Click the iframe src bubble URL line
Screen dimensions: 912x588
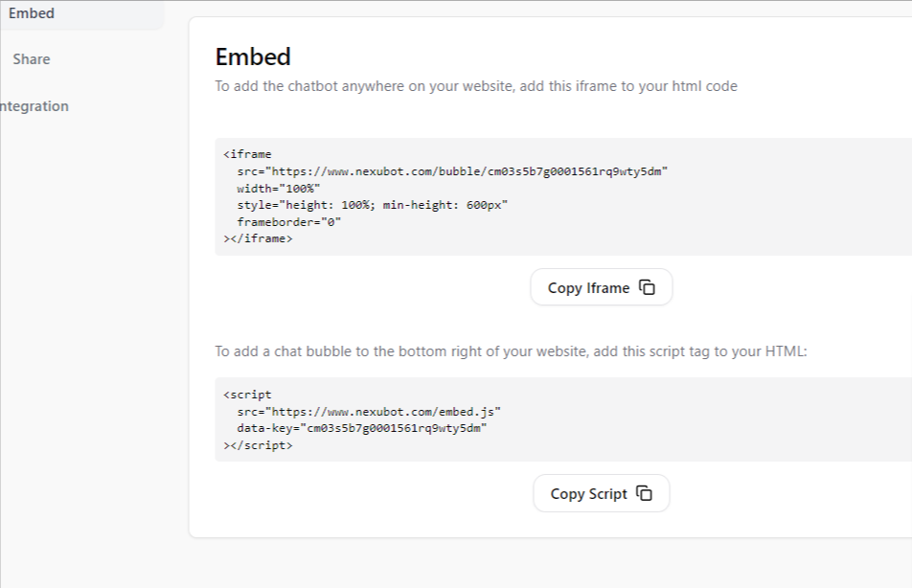[x=452, y=170]
